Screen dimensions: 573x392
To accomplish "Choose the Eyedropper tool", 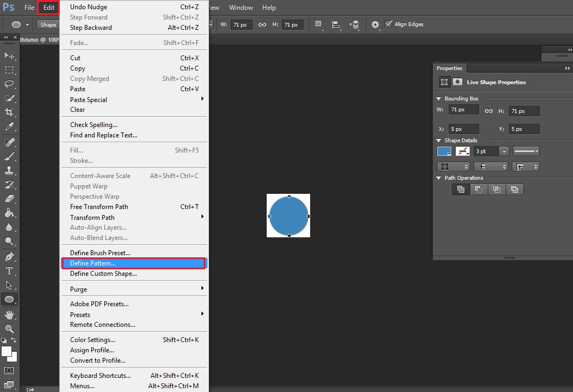I will click(x=9, y=127).
